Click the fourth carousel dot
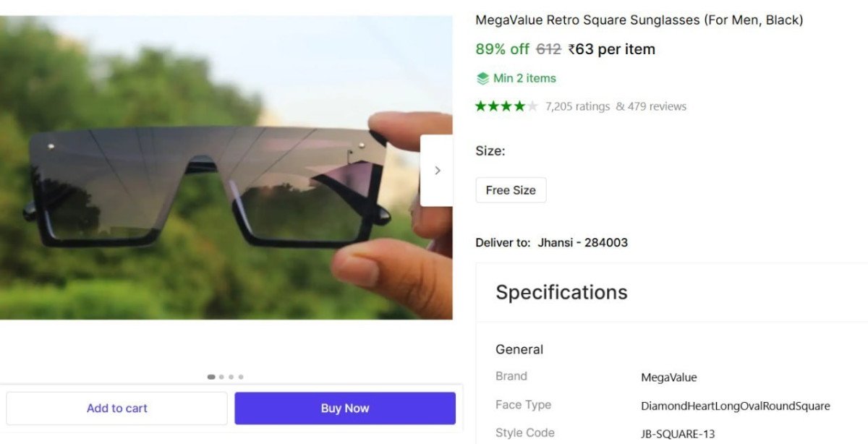Viewport: 868px width, 444px height. click(x=240, y=377)
